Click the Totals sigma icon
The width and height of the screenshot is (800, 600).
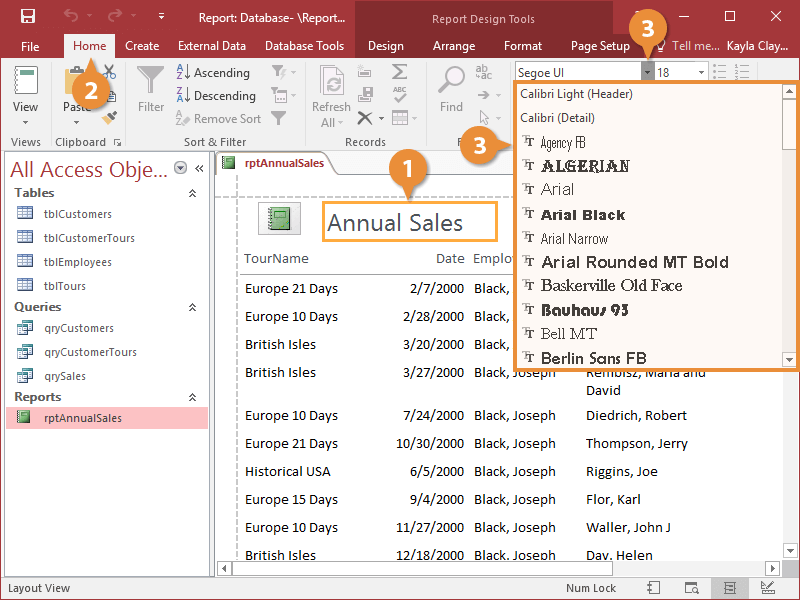click(399, 72)
